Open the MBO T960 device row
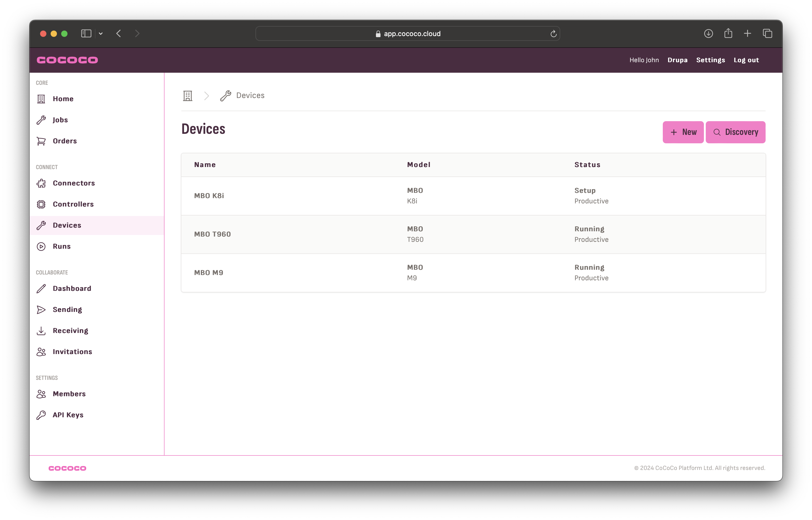 tap(212, 234)
